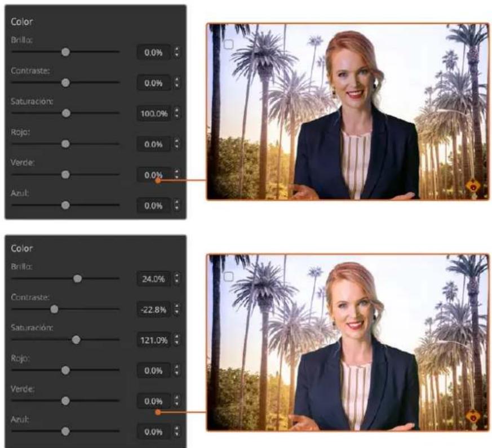Click Azul down arrow in upper Color panel
This screenshot has height=448, width=492.
point(178,209)
